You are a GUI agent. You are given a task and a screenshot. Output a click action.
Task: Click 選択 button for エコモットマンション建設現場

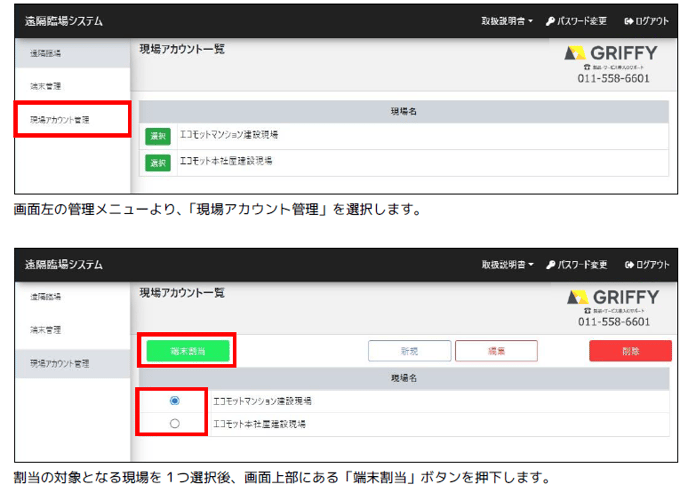pyautogui.click(x=158, y=135)
